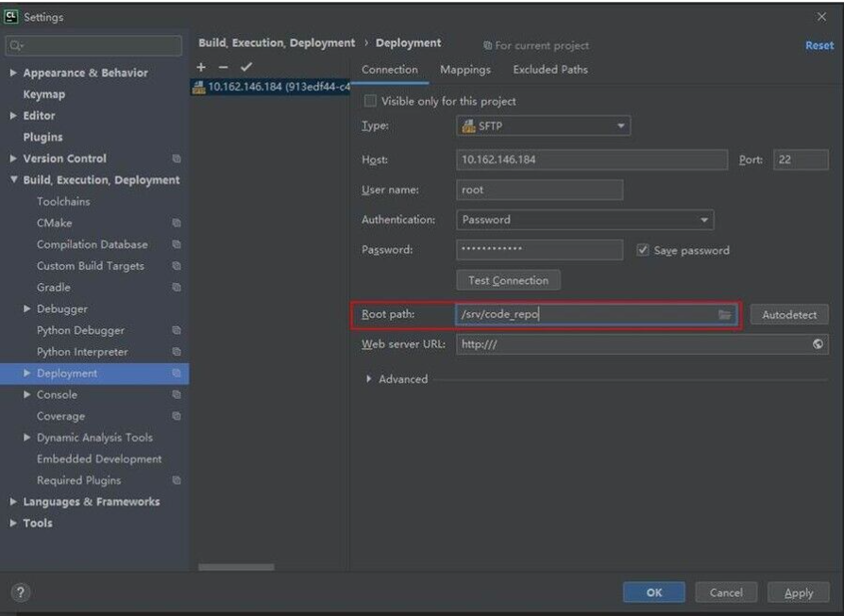Screen dimensions: 844x616
Task: Switch to the Mappings tab
Action: (464, 70)
